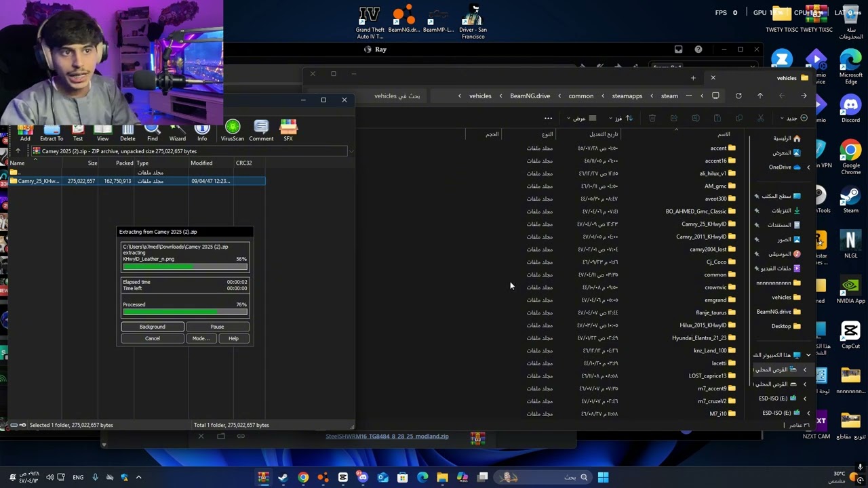Select the Hyundai_Elantra_21_23 folder
This screenshot has height=488, width=868.
pyautogui.click(x=704, y=338)
